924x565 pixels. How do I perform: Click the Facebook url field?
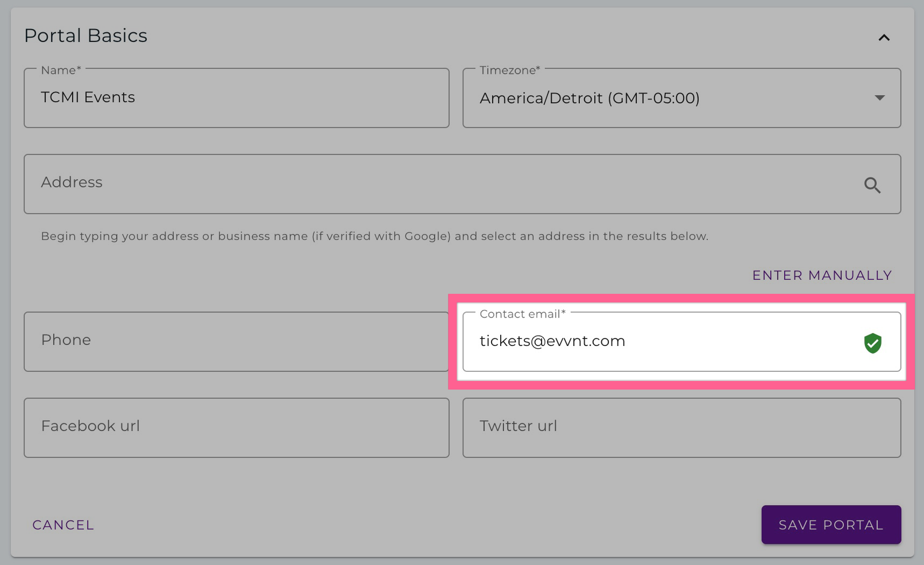(237, 427)
